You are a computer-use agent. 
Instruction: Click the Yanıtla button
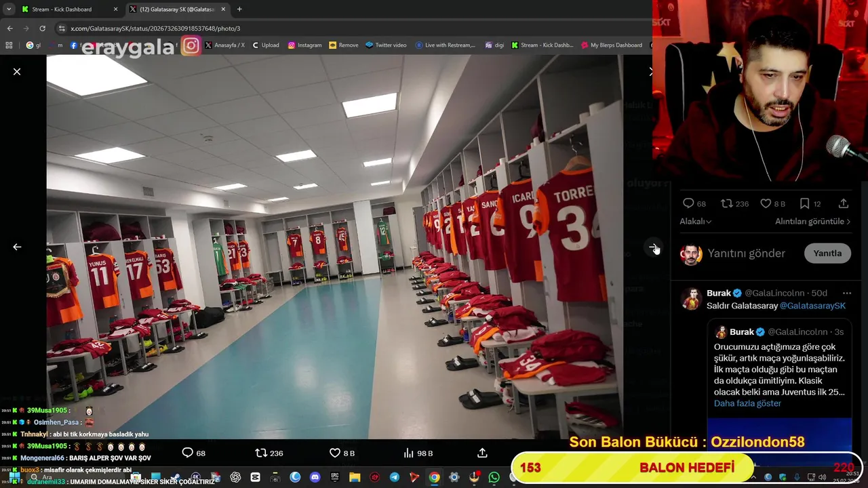click(827, 253)
